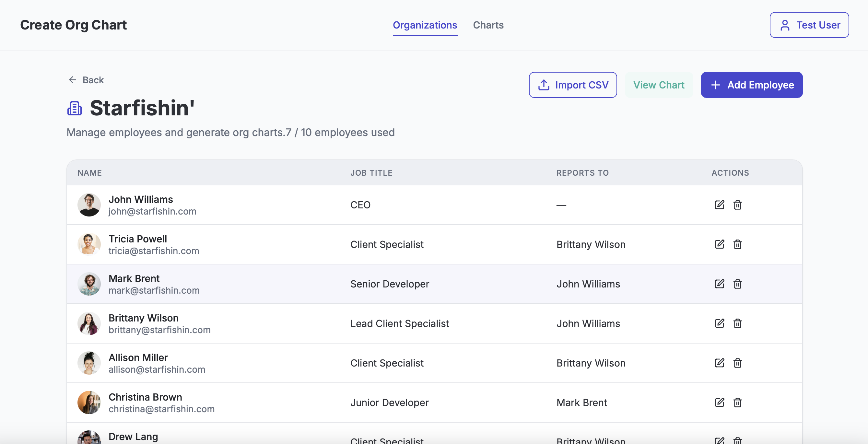868x444 pixels.
Task: Switch to the Charts tab
Action: (x=488, y=25)
